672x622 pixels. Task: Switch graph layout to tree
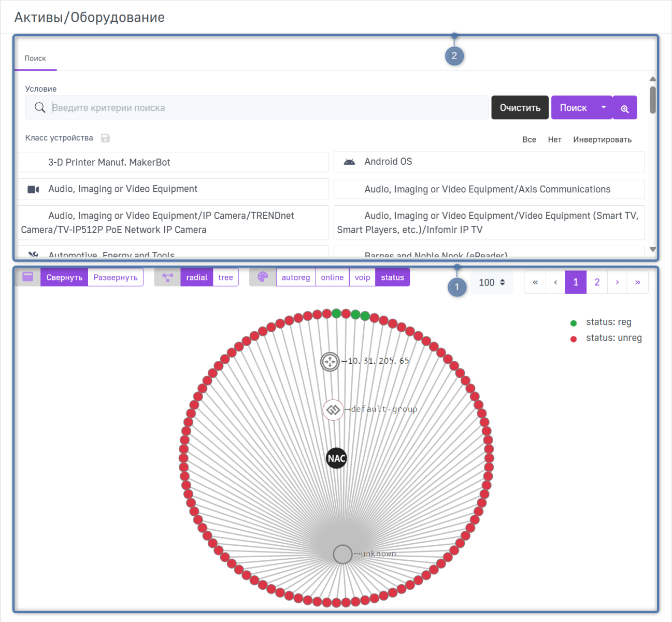click(x=225, y=277)
